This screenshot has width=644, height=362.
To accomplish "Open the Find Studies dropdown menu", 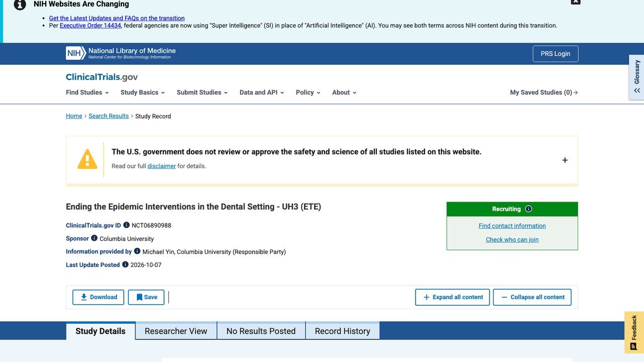I will [x=88, y=93].
